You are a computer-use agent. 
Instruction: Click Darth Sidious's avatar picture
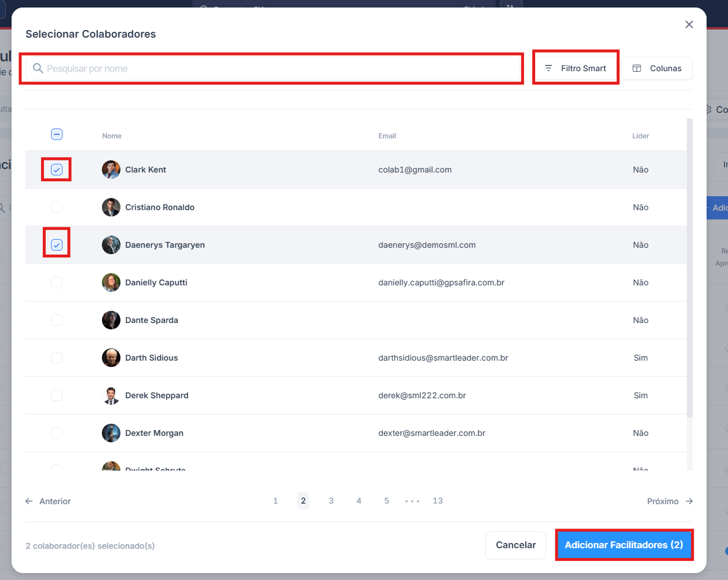111,358
